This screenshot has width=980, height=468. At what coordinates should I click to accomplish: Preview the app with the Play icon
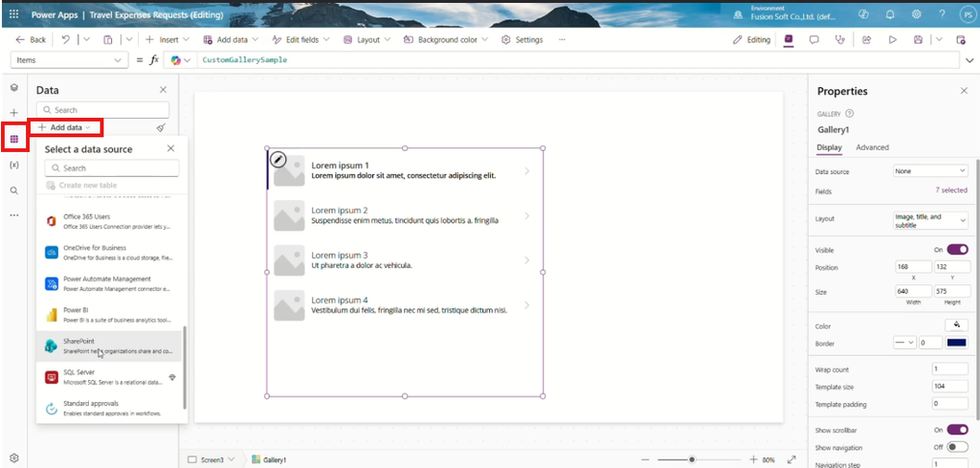(893, 39)
